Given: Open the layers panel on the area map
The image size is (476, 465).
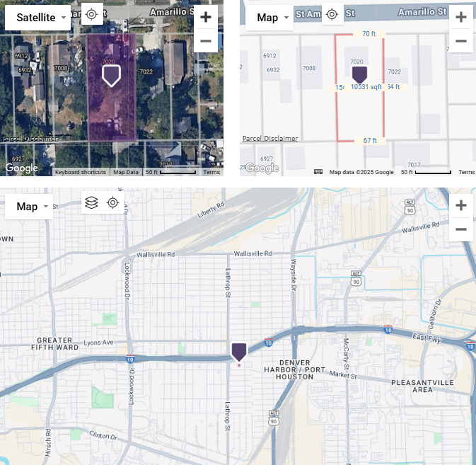Looking at the screenshot, I should pyautogui.click(x=91, y=202).
